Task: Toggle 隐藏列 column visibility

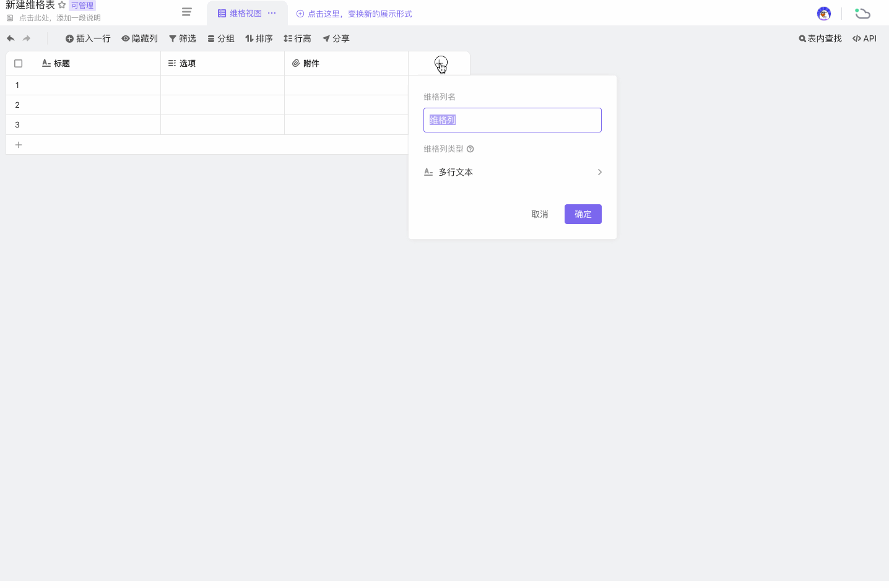Action: click(x=139, y=38)
